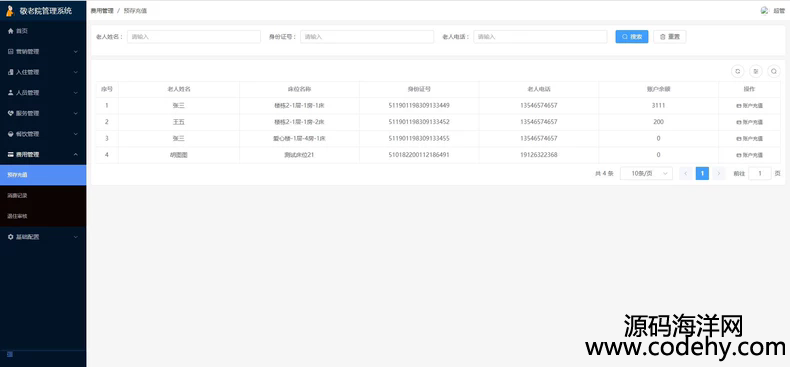
Task: Open the 退住审核 submenu item
Action: pyautogui.click(x=43, y=216)
